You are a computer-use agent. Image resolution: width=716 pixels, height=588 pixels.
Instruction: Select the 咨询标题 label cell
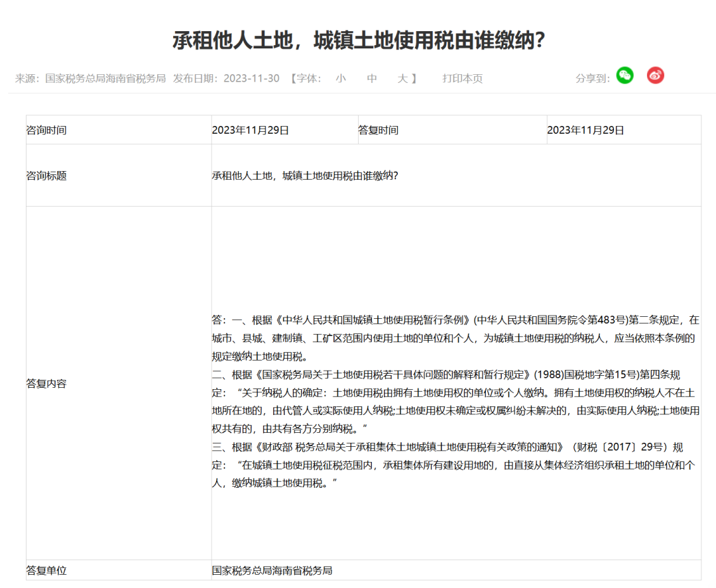(46, 176)
